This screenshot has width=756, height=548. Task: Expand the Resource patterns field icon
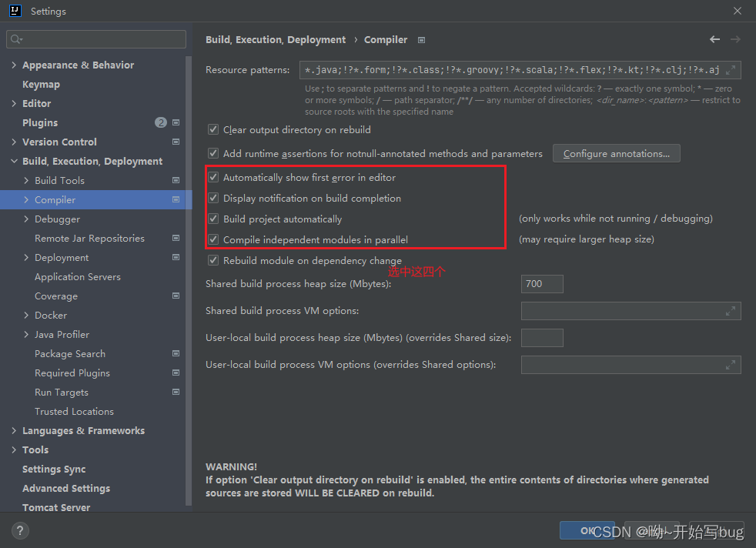[731, 70]
